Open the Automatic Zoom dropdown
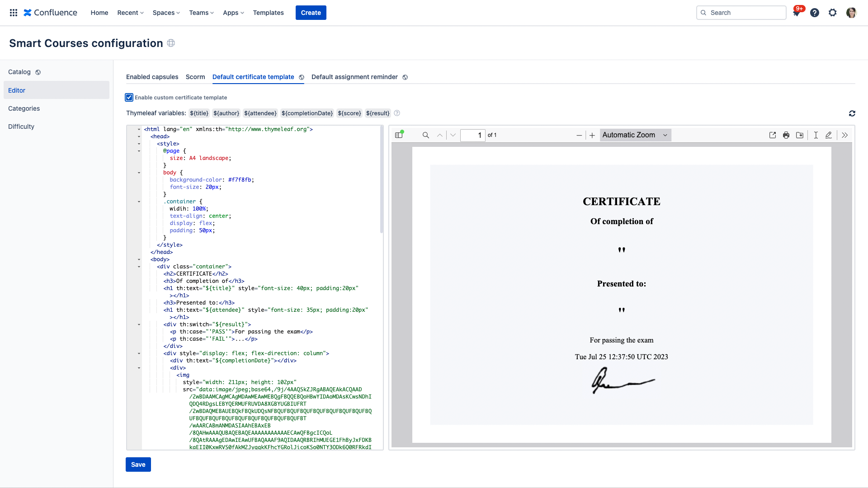 (635, 135)
